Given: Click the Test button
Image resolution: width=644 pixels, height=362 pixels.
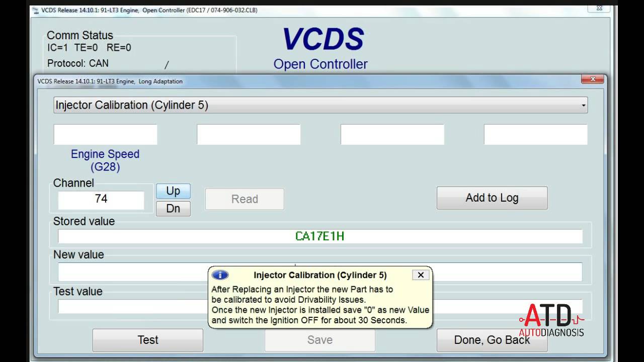Looking at the screenshot, I should (148, 340).
